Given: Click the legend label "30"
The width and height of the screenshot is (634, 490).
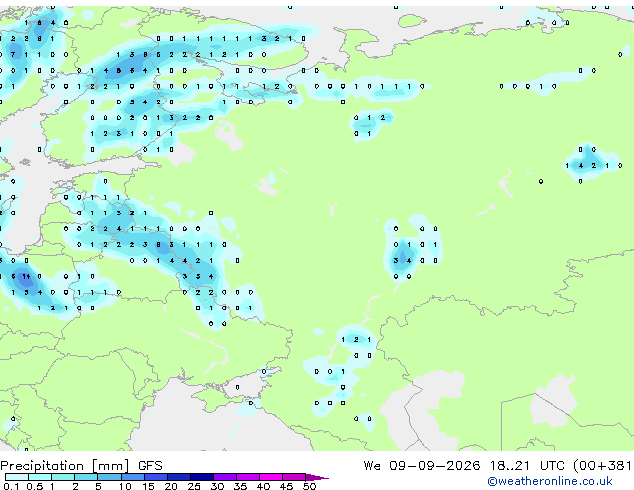Looking at the screenshot, I should [x=217, y=486].
